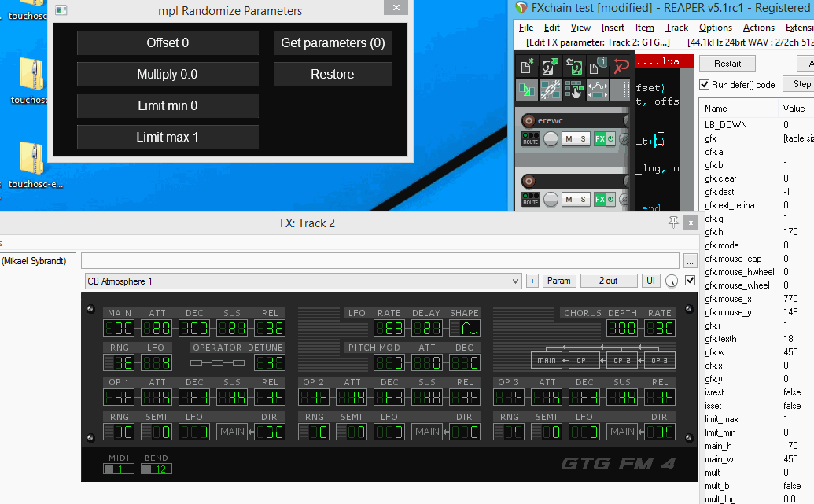This screenshot has width=814, height=504.
Task: Open the File menu in REAPER
Action: 526,28
